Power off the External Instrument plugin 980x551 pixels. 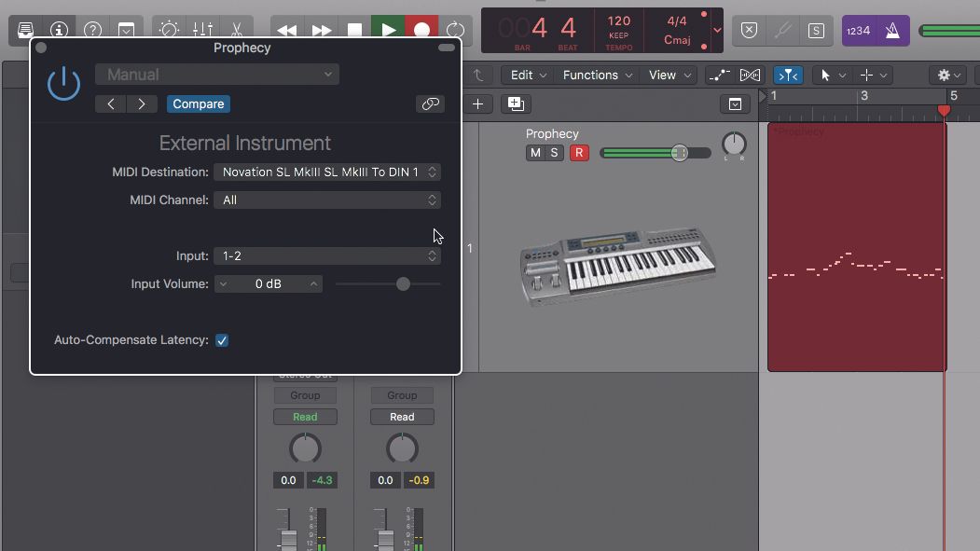click(x=63, y=83)
